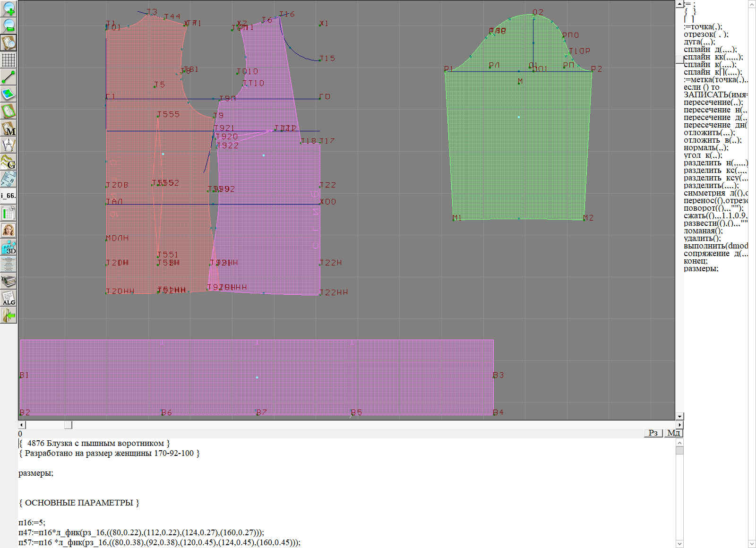Open the green table spreadsheet icon
Image resolution: width=756 pixels, height=548 pixels.
click(9, 213)
